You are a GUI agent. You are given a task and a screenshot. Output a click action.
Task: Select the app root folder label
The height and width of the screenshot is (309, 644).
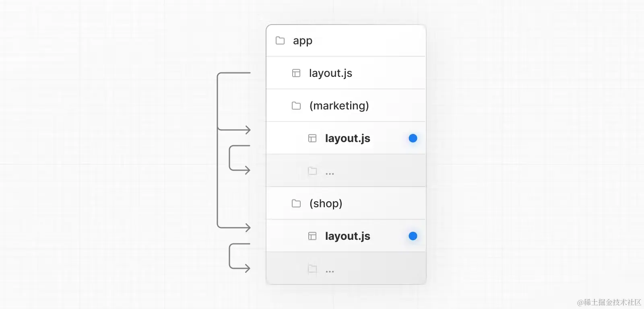(x=303, y=41)
